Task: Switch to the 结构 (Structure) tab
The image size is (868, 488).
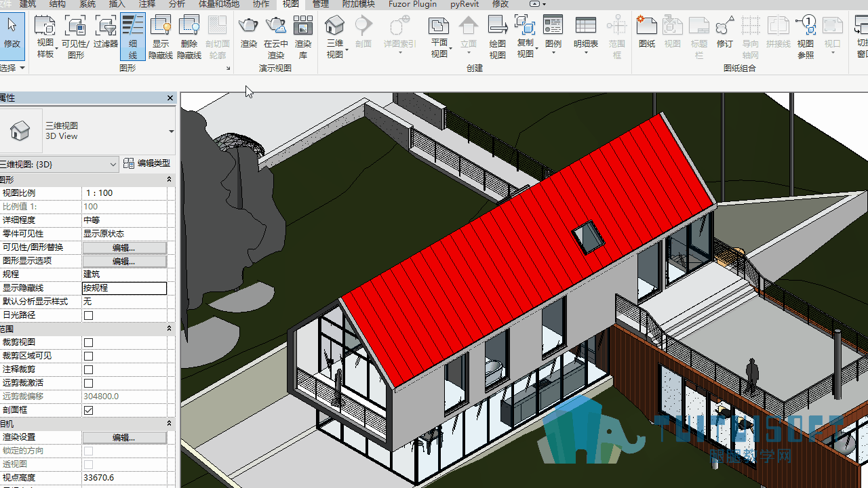Action: [58, 4]
